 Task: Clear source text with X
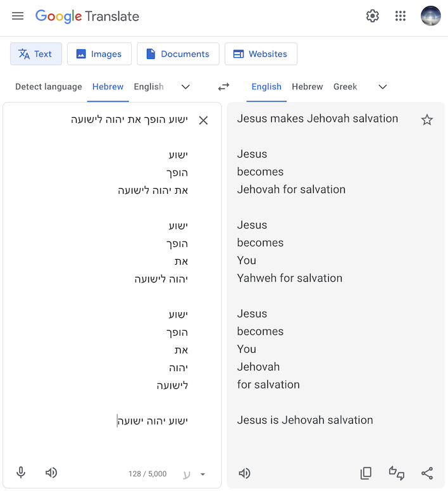tap(203, 120)
